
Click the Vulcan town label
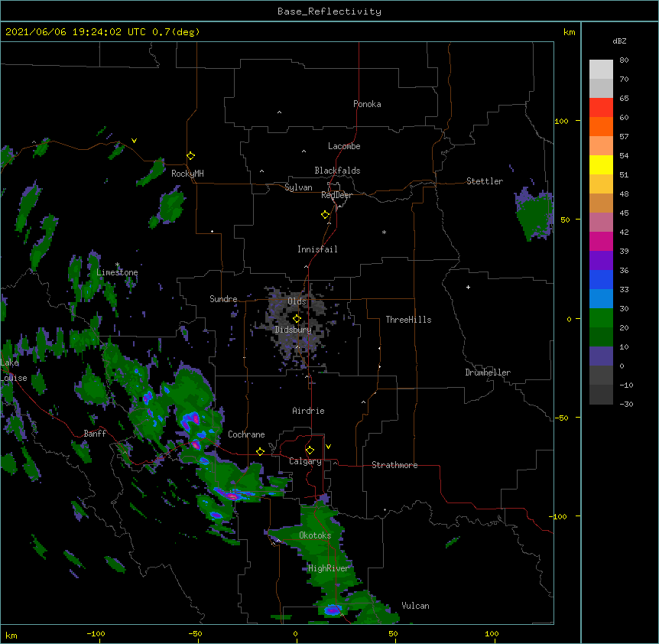(x=415, y=606)
